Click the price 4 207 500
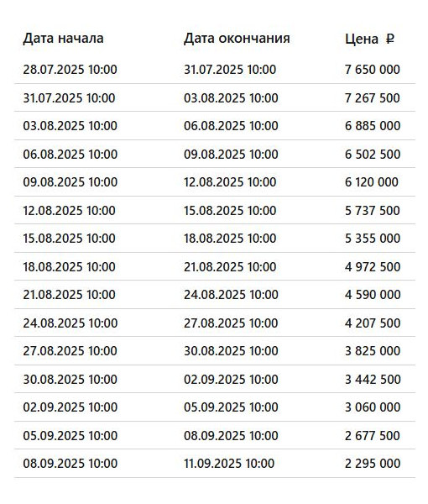Image resolution: width=428 pixels, height=504 pixels. point(373,323)
